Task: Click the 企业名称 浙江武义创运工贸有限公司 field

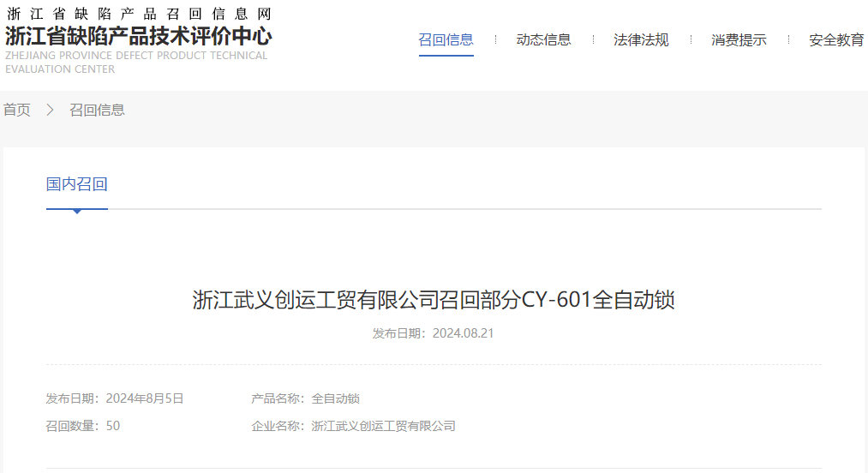Action: [353, 426]
